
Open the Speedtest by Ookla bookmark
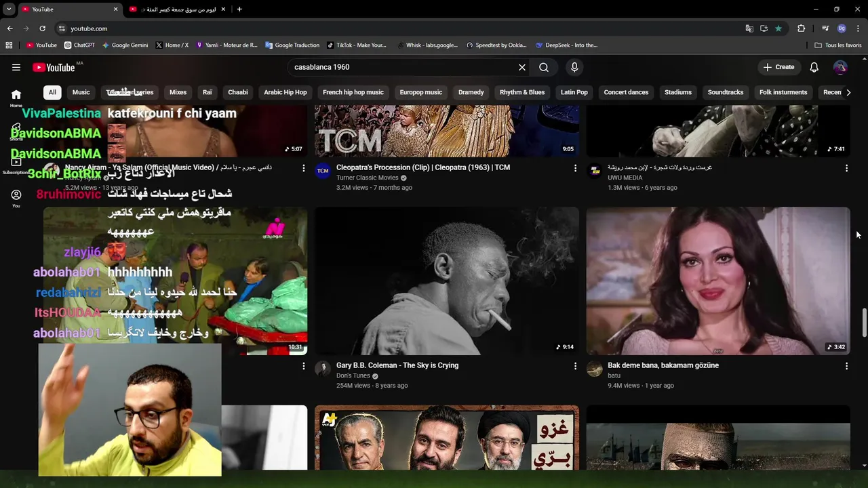pyautogui.click(x=496, y=45)
